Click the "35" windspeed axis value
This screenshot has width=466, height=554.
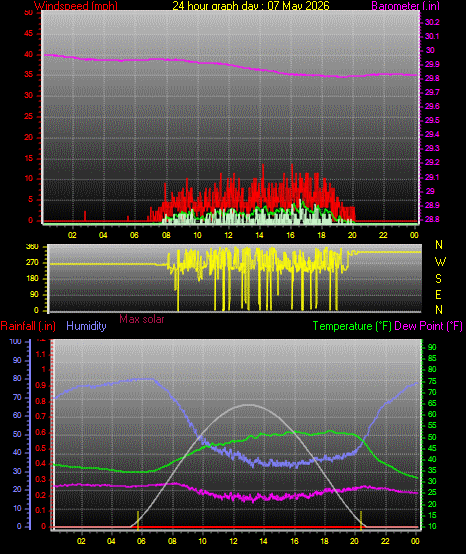29,75
